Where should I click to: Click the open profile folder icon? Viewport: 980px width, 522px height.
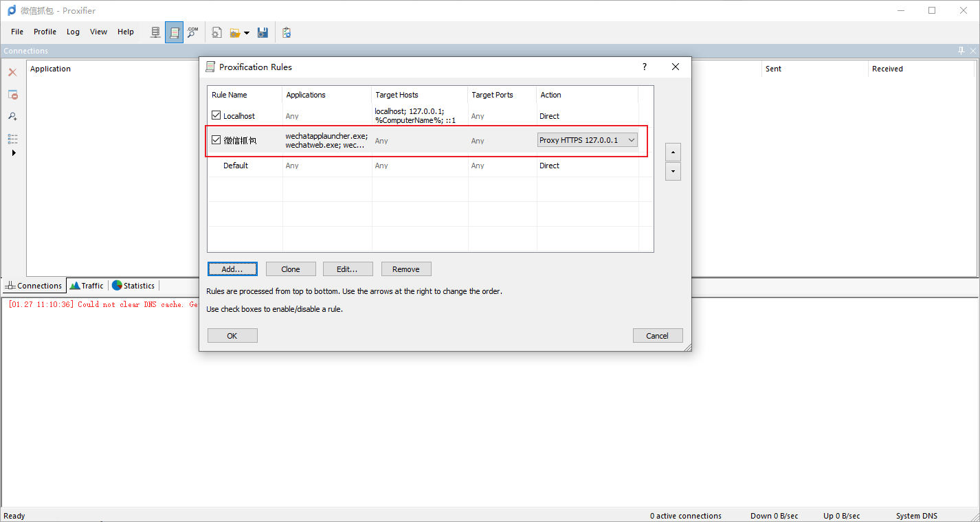(x=235, y=32)
